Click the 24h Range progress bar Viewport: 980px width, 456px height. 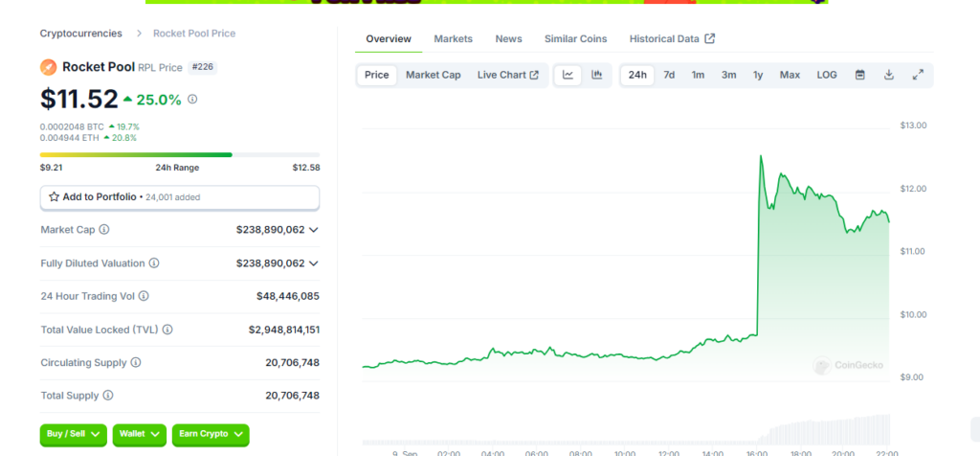point(180,154)
